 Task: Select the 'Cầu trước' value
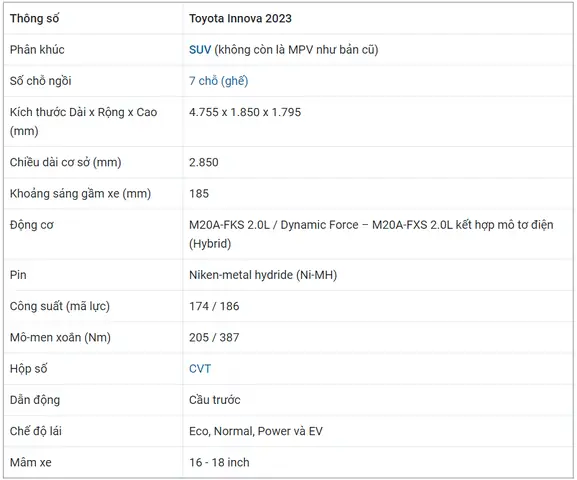215,400
